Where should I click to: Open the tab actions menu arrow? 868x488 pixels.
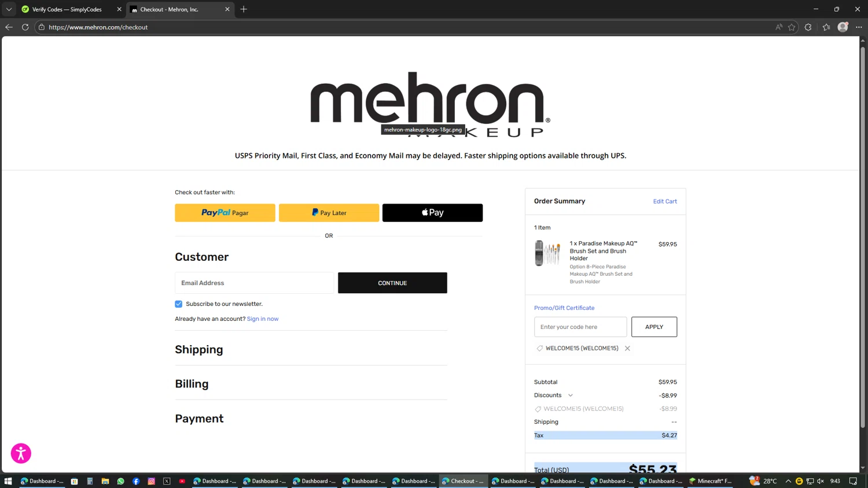[9, 9]
